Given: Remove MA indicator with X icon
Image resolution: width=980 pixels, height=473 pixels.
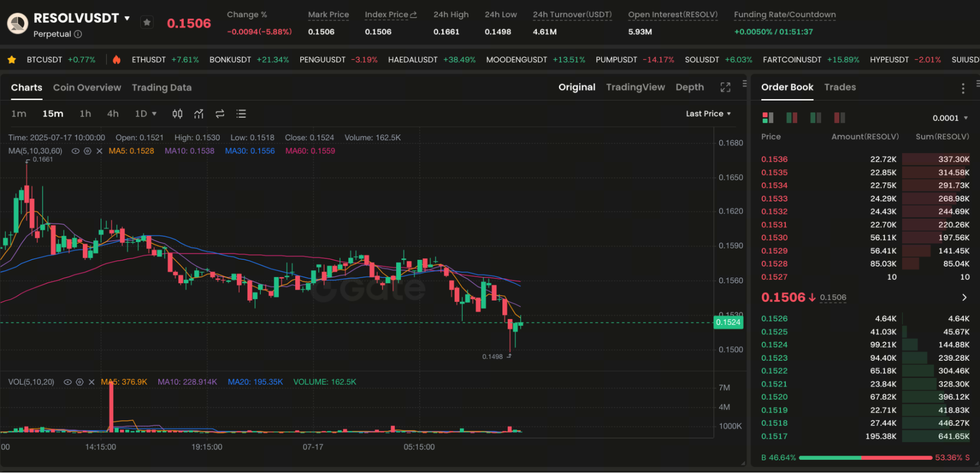Looking at the screenshot, I should click(x=99, y=151).
